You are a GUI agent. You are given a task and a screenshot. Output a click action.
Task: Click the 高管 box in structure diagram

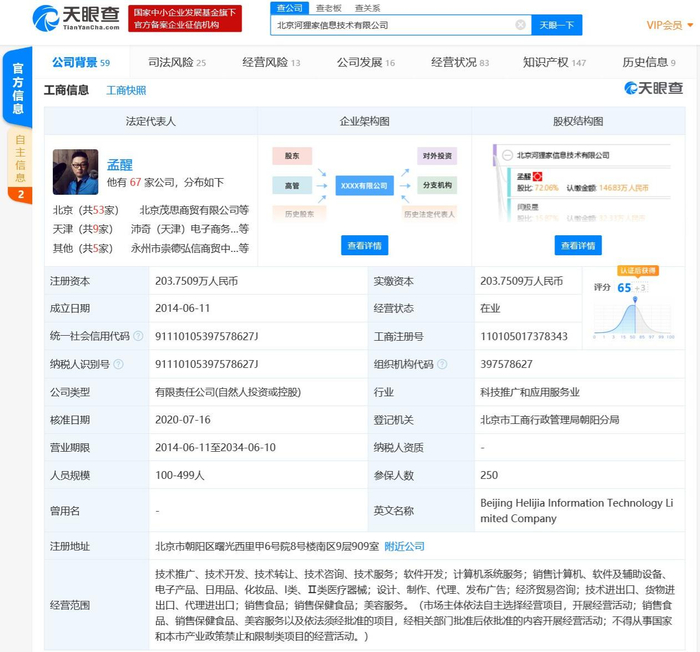click(x=292, y=185)
